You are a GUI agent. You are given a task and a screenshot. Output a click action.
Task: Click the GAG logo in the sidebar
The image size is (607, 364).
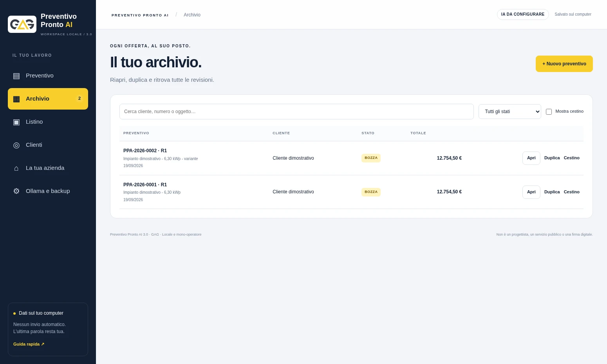coord(22,24)
